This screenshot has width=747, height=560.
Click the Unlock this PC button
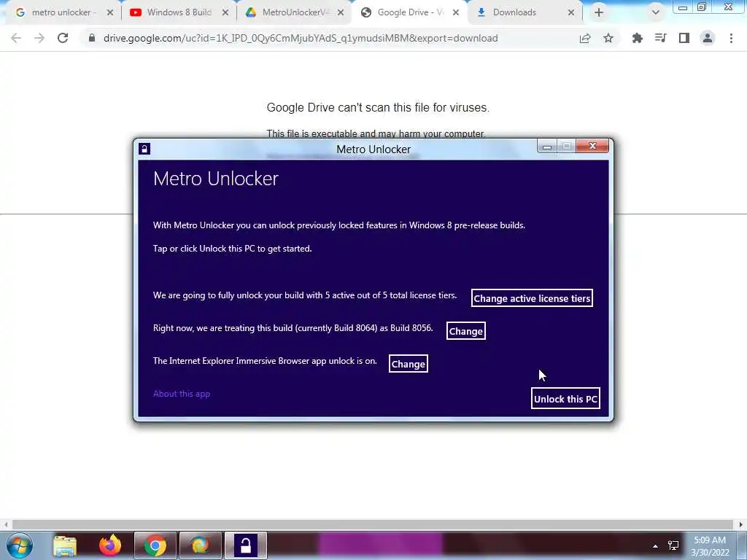click(x=565, y=399)
